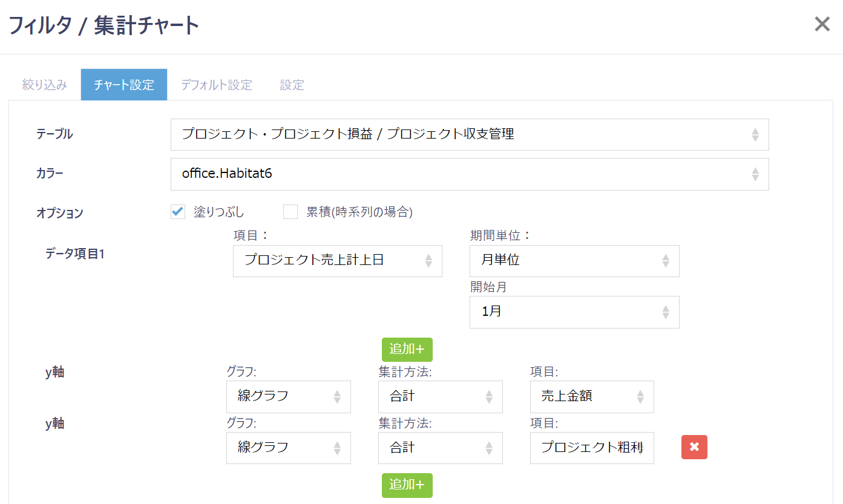
Task: Open second y軸 グラフ dropdown with 線グラフ
Action: [288, 448]
